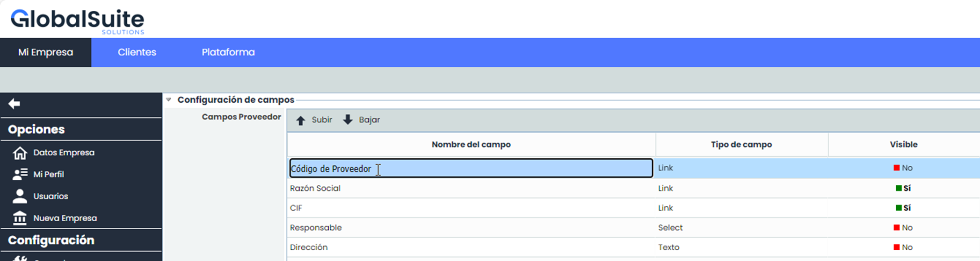Open field type Texto in Dirección row
This screenshot has height=261, width=980.
668,247
